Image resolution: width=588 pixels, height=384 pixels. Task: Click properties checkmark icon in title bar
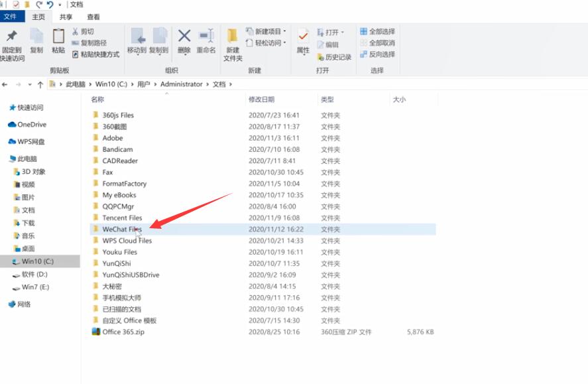pos(16,5)
